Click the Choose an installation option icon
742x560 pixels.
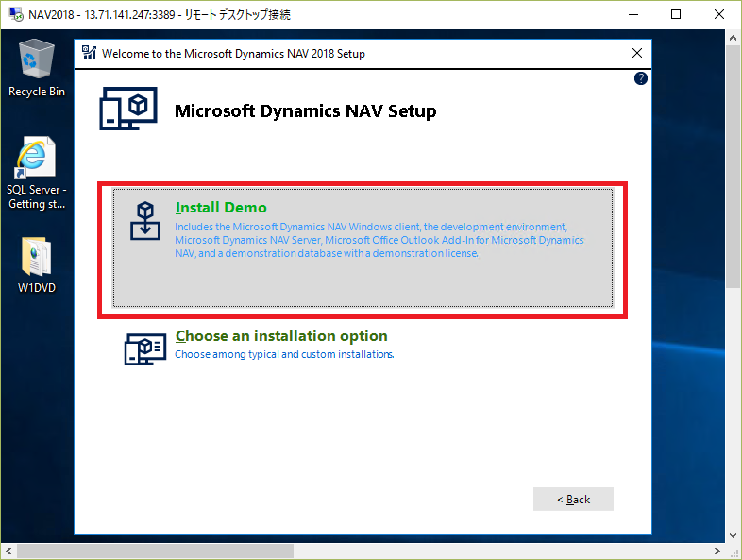pyautogui.click(x=145, y=348)
